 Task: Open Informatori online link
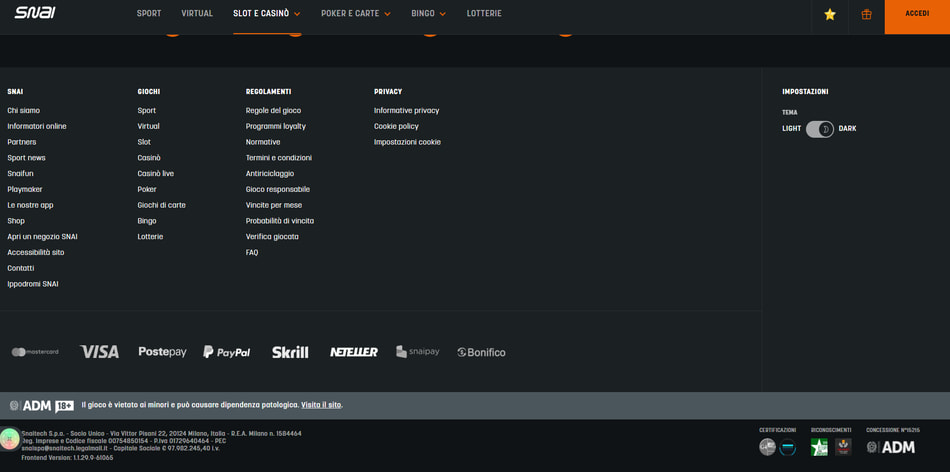coord(37,126)
